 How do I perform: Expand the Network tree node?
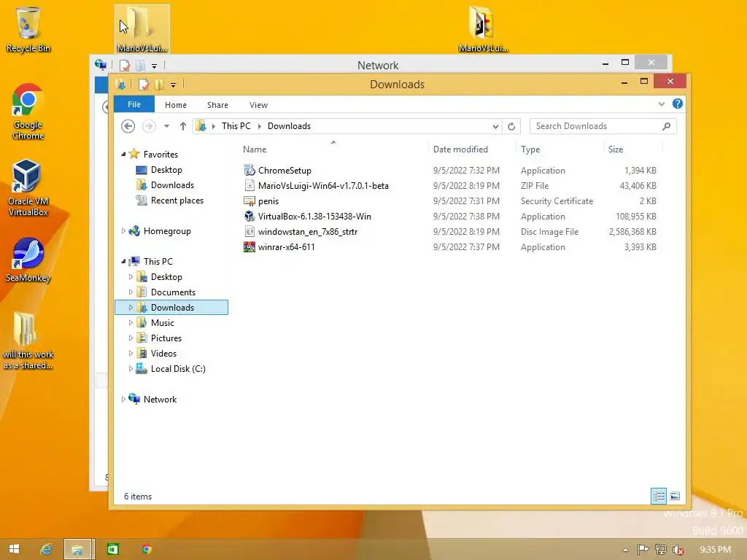(123, 399)
